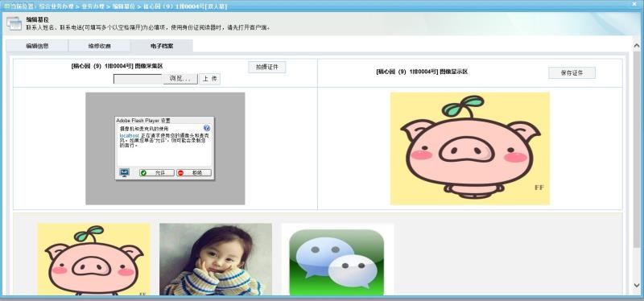
Task: Click the Flash Player help question-mark icon
Action: click(x=207, y=128)
